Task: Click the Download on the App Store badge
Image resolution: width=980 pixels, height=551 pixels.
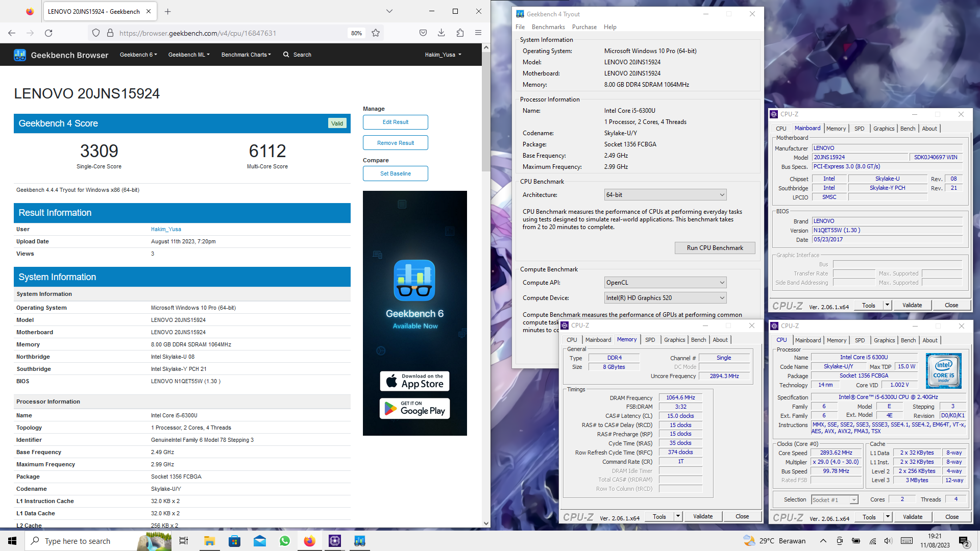Action: pyautogui.click(x=414, y=381)
